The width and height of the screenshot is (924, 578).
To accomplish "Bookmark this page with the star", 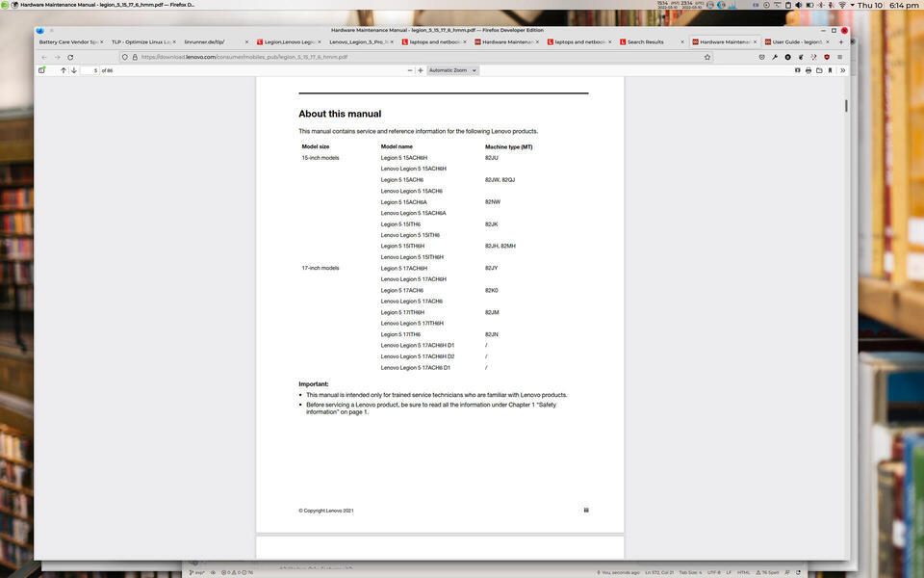I will click(x=707, y=57).
